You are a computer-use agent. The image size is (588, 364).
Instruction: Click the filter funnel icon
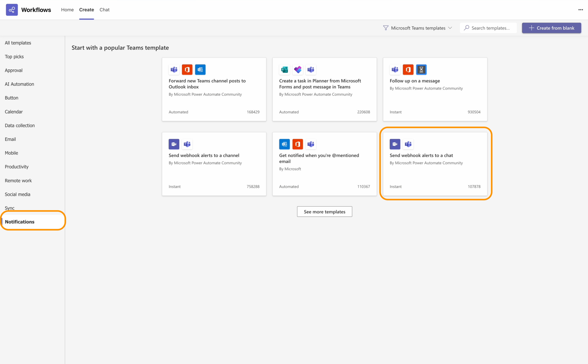[x=385, y=28]
